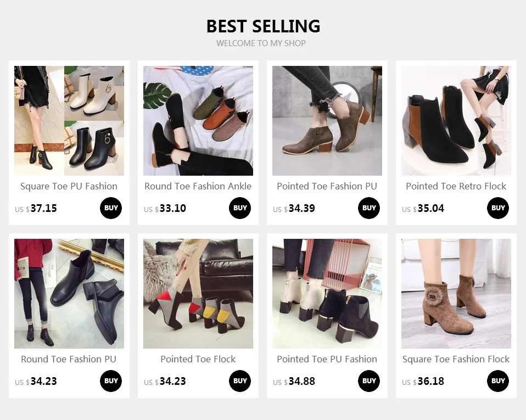
Task: Open the black leather Chelsea boots image
Action: pyautogui.click(x=69, y=294)
